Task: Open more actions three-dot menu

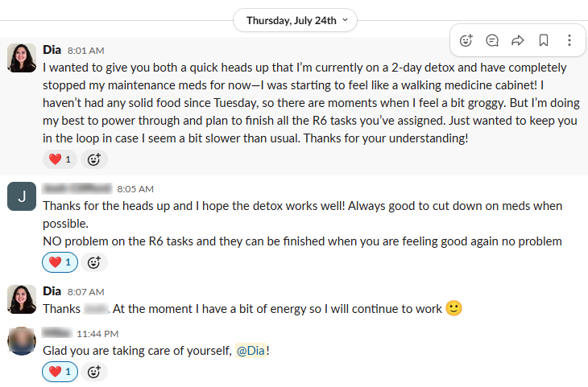Action: click(x=569, y=39)
